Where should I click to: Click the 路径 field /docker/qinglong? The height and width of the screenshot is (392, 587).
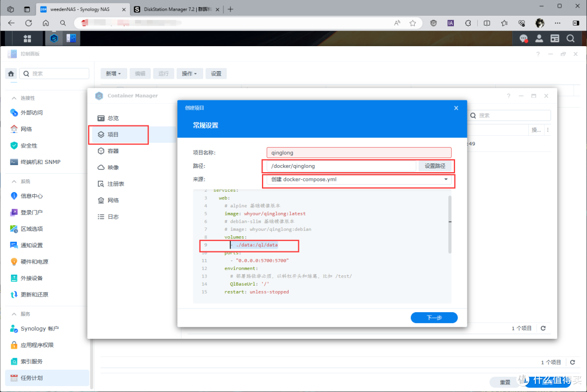click(x=341, y=166)
